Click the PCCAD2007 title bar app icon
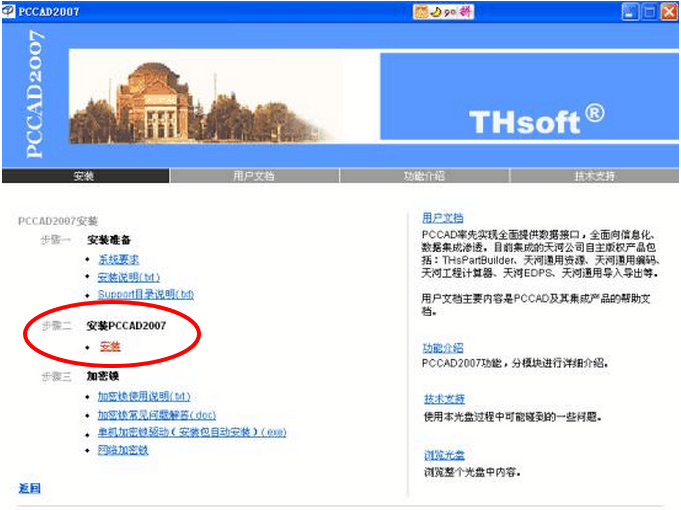This screenshot has width=681, height=510. click(x=8, y=11)
